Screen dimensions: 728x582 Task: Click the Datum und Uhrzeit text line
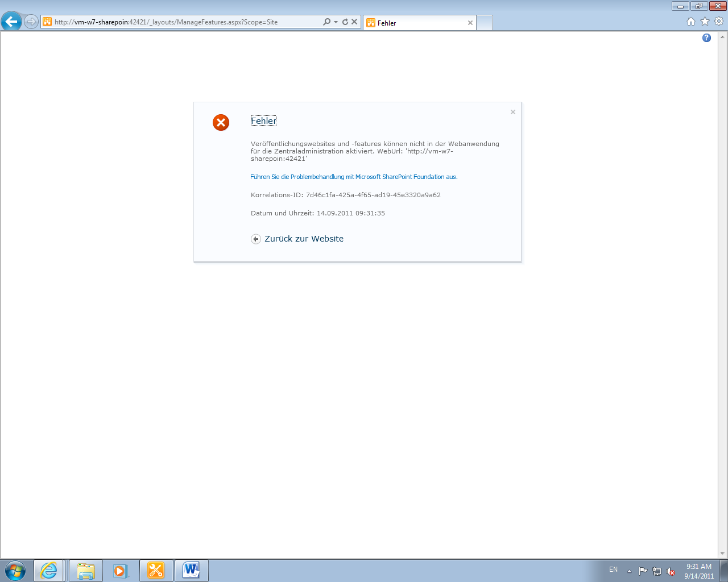tap(318, 213)
